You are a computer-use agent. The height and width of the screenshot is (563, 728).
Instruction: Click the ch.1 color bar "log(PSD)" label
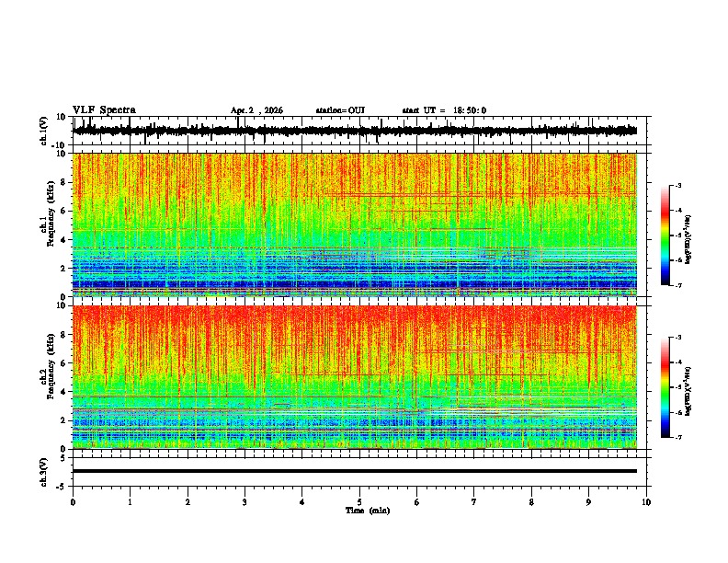click(688, 240)
